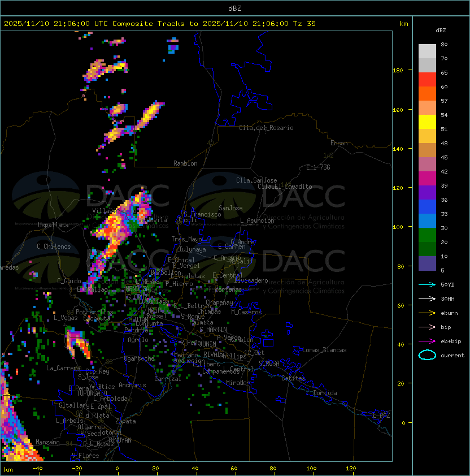470x476 pixels.
Task: Click the 'Clla.del_Rosario' map label
Action: [266, 128]
